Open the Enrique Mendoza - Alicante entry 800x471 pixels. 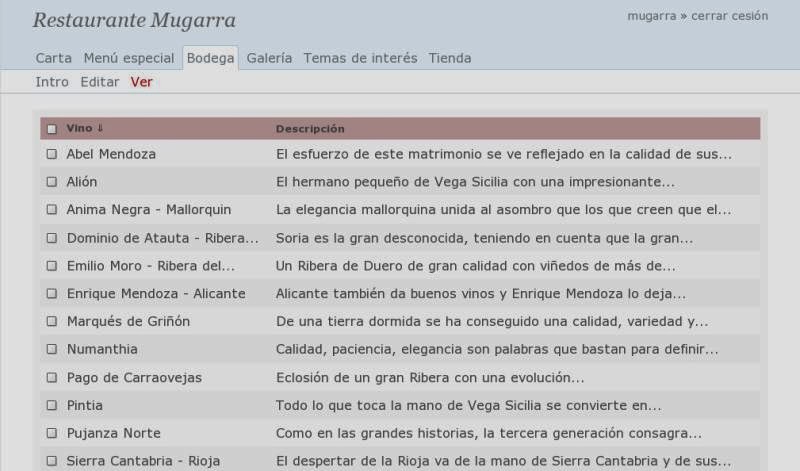click(156, 293)
